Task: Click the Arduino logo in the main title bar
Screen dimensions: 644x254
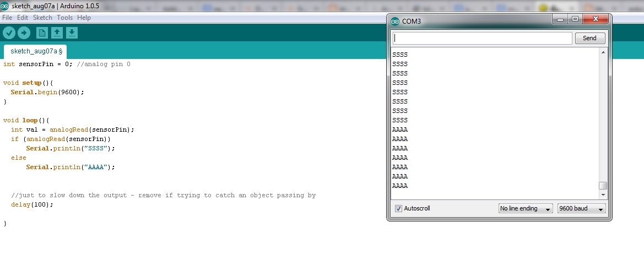Action: [5, 6]
